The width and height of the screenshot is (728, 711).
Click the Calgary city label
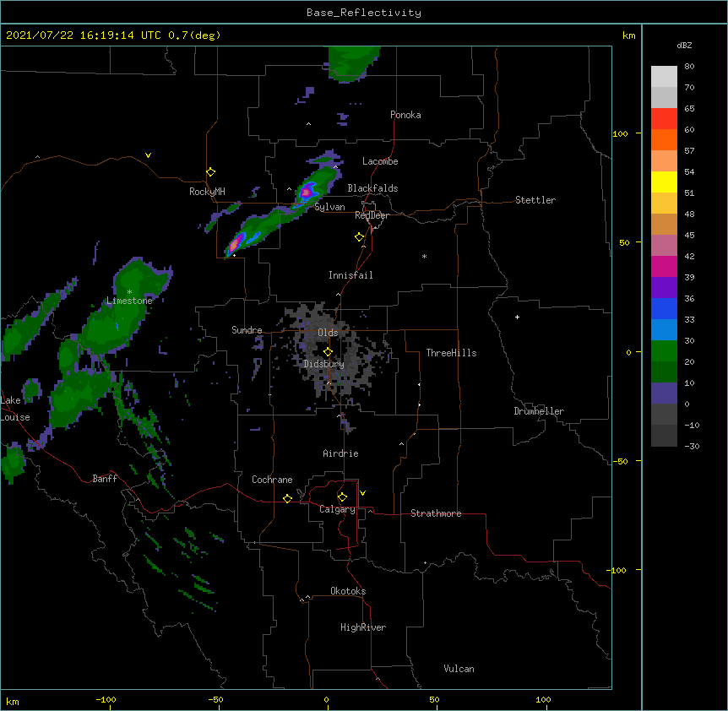[337, 509]
